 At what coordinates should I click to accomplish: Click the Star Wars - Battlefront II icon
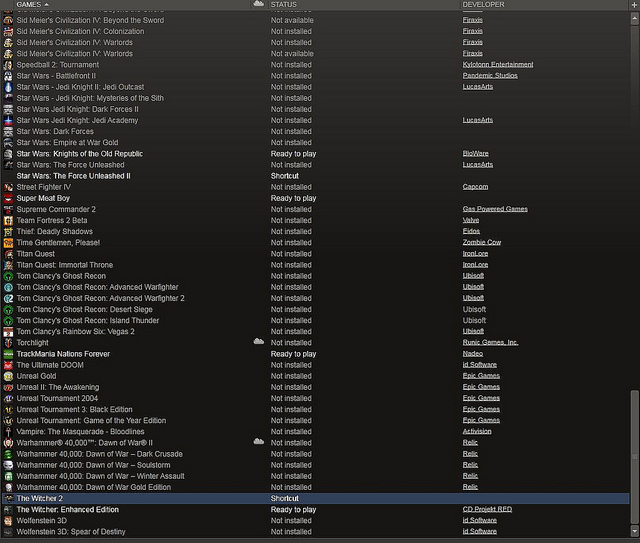click(x=8, y=76)
